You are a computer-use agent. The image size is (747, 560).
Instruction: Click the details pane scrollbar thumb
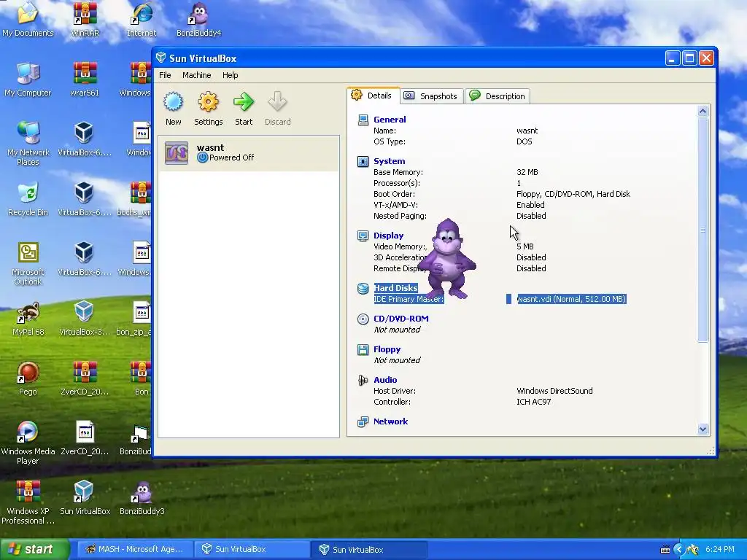point(703,230)
